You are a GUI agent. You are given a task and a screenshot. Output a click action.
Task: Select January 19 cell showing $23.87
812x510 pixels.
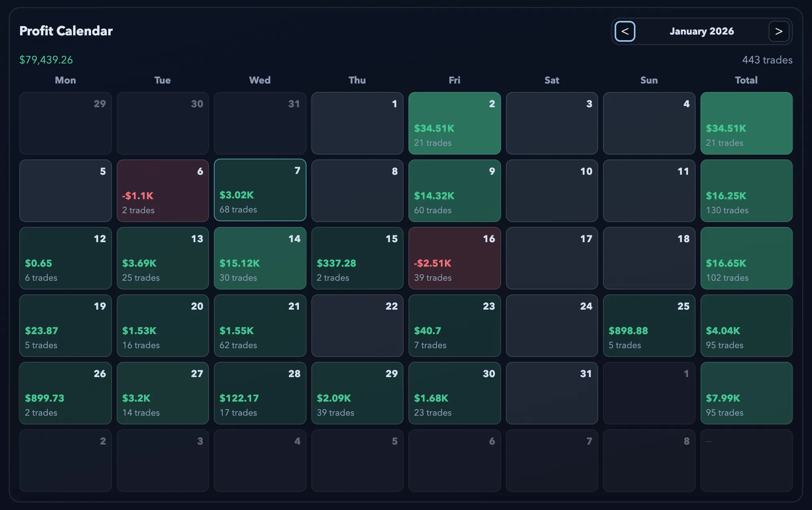[65, 326]
